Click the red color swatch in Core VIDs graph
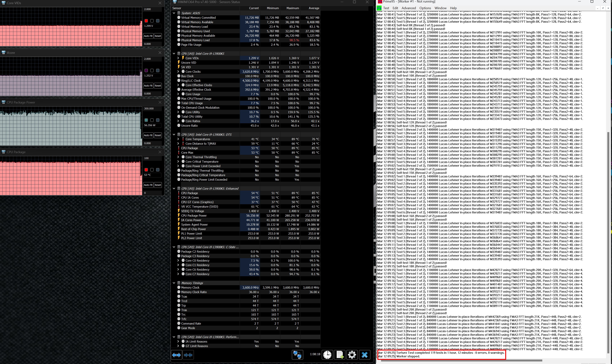 click(x=146, y=21)
